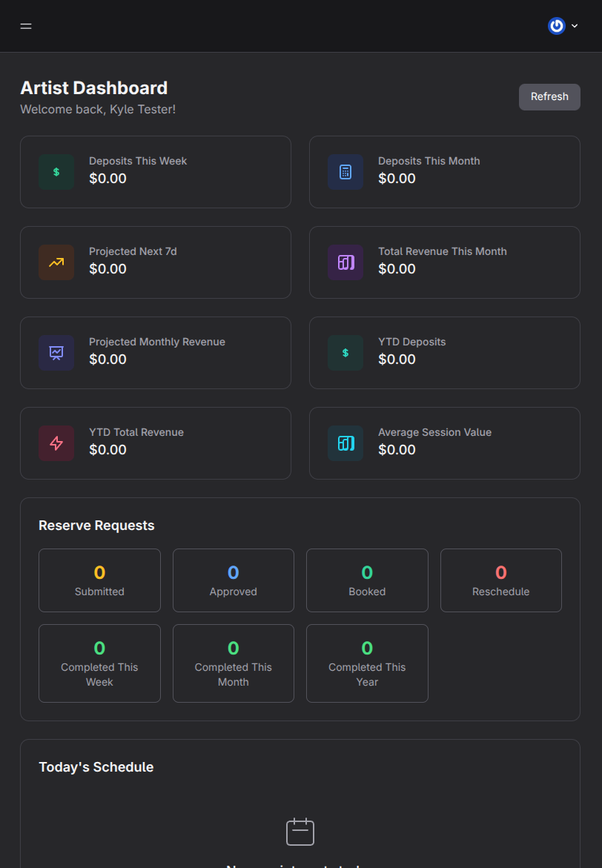Click the Approved requests stat card
602x868 pixels.
click(x=233, y=580)
